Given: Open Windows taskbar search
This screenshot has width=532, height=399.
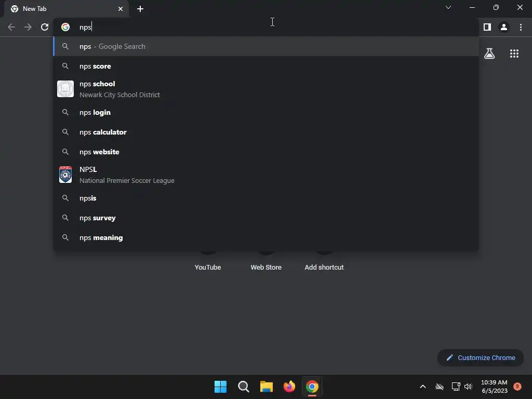Looking at the screenshot, I should point(244,387).
